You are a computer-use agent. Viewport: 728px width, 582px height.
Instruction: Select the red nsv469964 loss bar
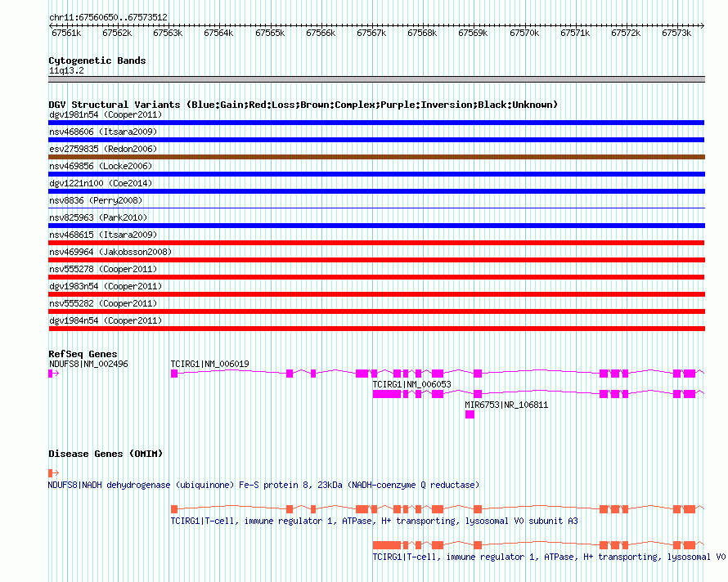tap(376, 260)
